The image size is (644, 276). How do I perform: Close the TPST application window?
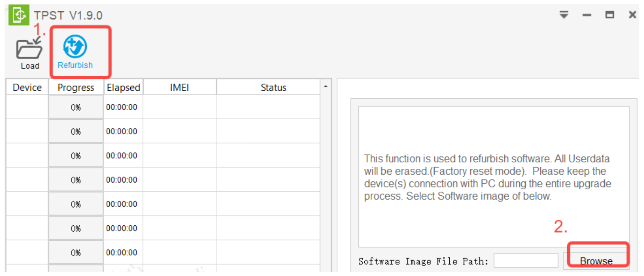632,15
